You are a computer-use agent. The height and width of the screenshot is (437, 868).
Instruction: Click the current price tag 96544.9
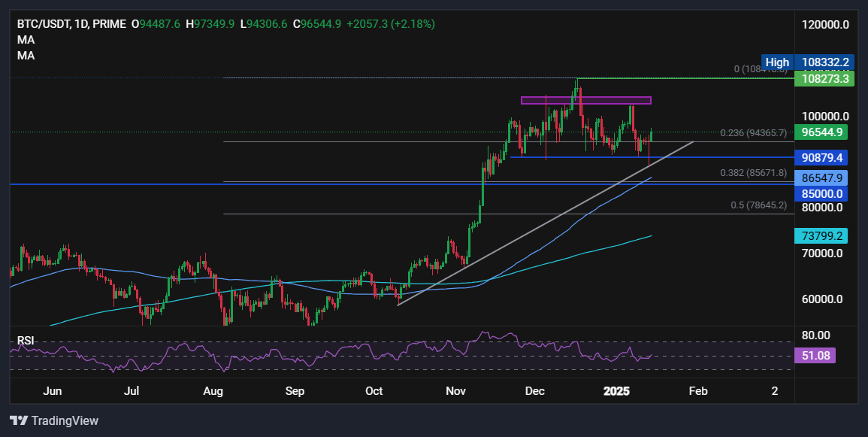821,132
